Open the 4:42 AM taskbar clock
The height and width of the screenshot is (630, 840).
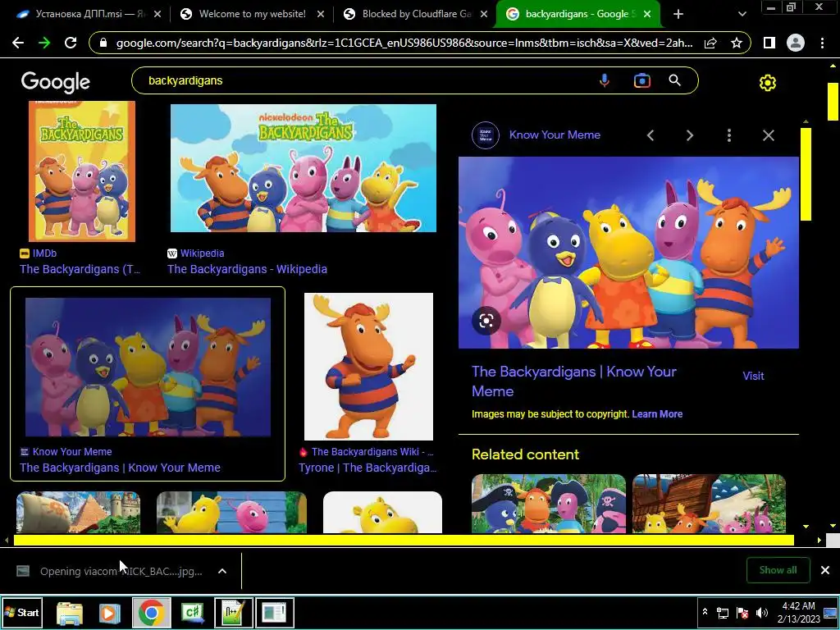point(798,612)
